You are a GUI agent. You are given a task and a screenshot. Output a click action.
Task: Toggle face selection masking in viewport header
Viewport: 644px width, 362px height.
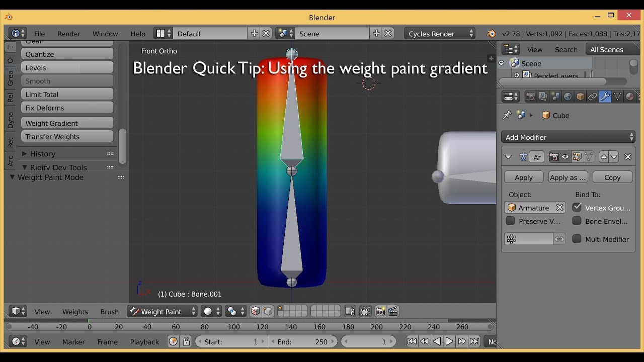tap(256, 312)
